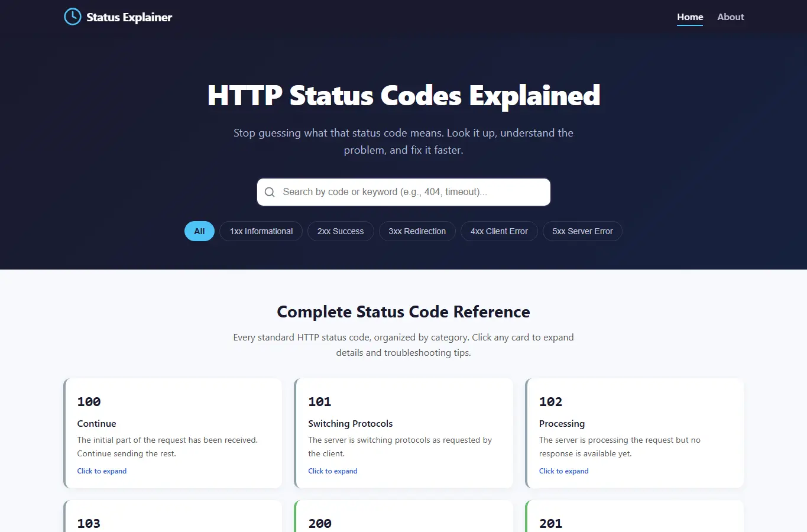This screenshot has height=532, width=807.
Task: Open the 201 status code card
Action: tap(634, 516)
